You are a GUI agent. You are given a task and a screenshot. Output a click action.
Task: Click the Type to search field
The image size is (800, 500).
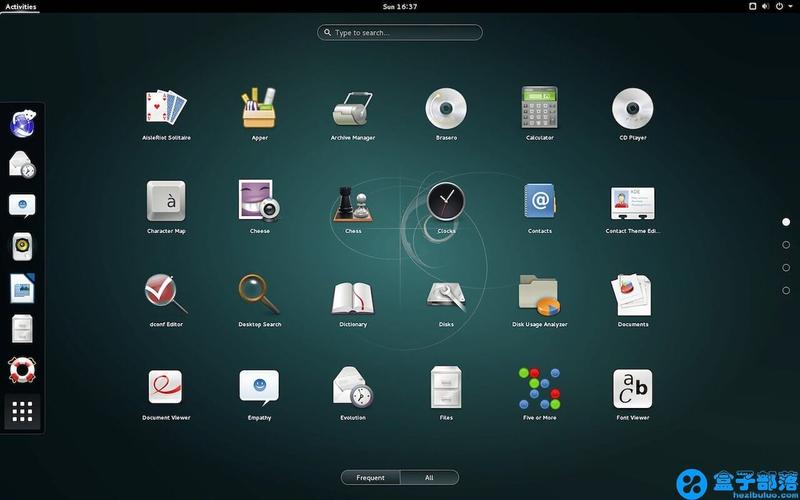[399, 32]
